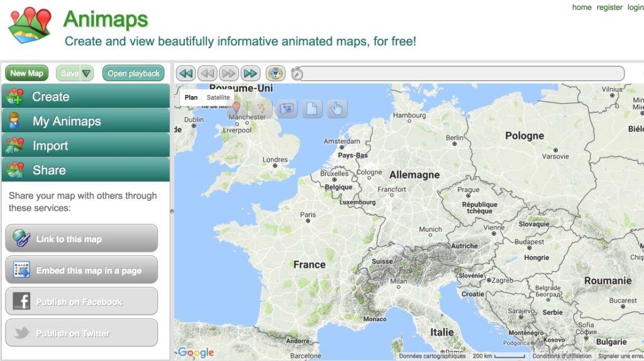Step playback backward with gray rewind button
The height and width of the screenshot is (361, 644).
pos(208,74)
